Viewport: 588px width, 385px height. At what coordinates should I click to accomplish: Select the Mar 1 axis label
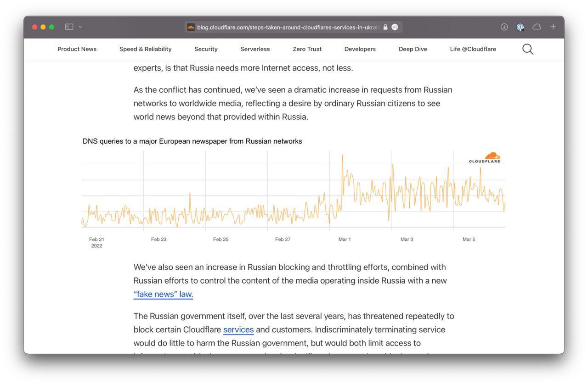pyautogui.click(x=345, y=239)
